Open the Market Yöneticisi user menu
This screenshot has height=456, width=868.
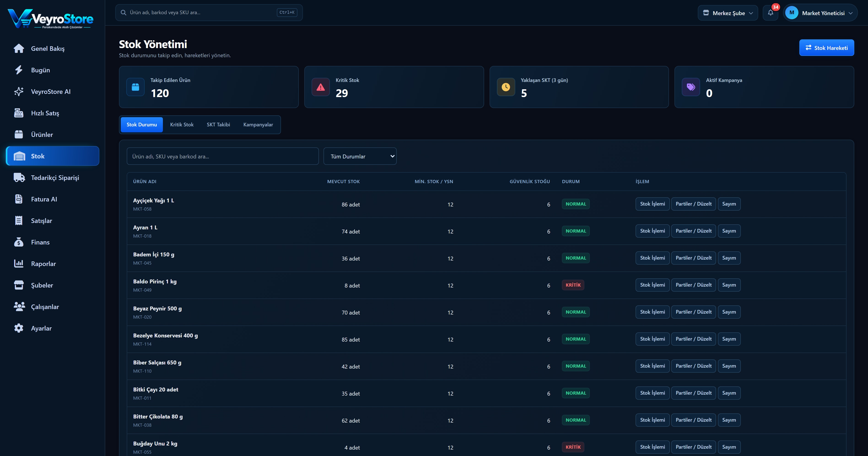click(x=820, y=13)
